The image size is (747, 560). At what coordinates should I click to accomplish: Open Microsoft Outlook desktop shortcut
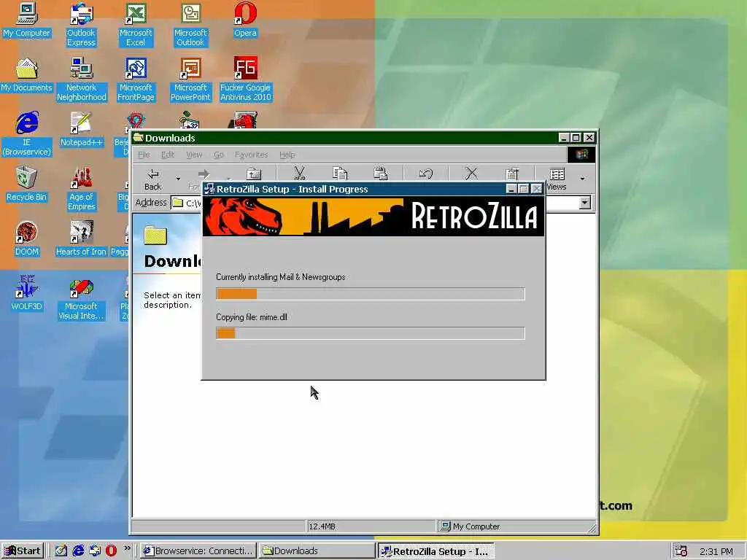(x=190, y=25)
